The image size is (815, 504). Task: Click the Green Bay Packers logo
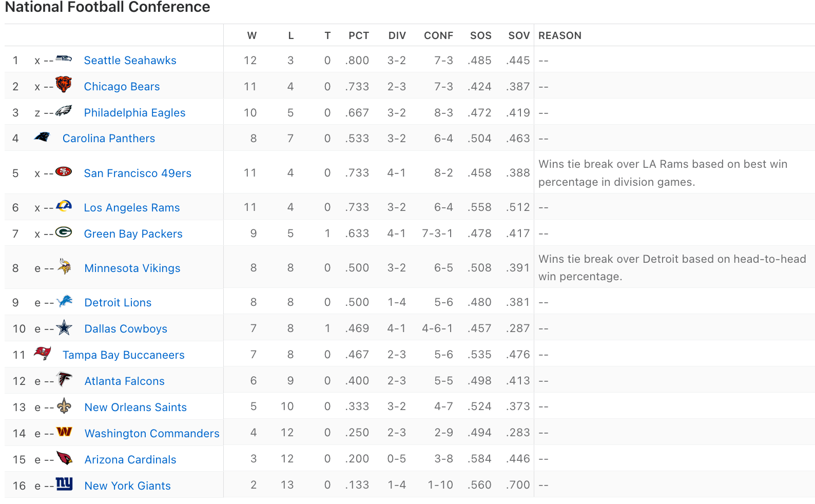(x=64, y=232)
